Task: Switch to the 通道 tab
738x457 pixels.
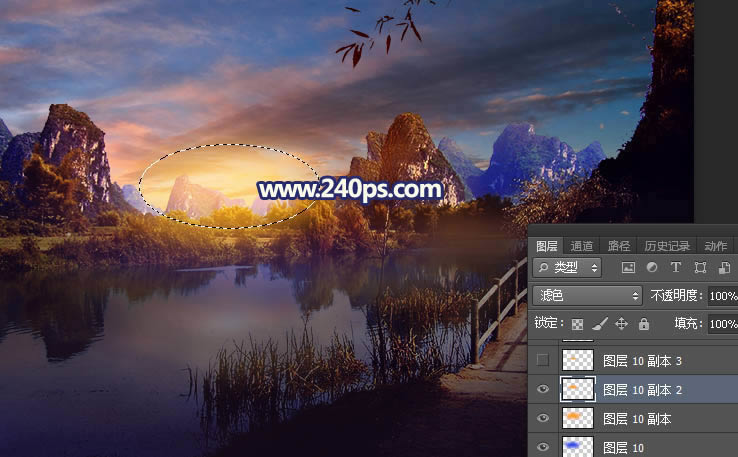Action: [x=582, y=246]
